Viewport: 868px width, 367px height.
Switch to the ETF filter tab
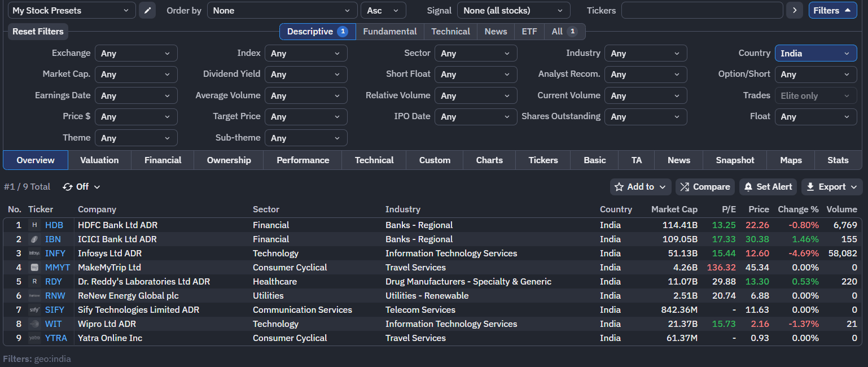click(529, 32)
